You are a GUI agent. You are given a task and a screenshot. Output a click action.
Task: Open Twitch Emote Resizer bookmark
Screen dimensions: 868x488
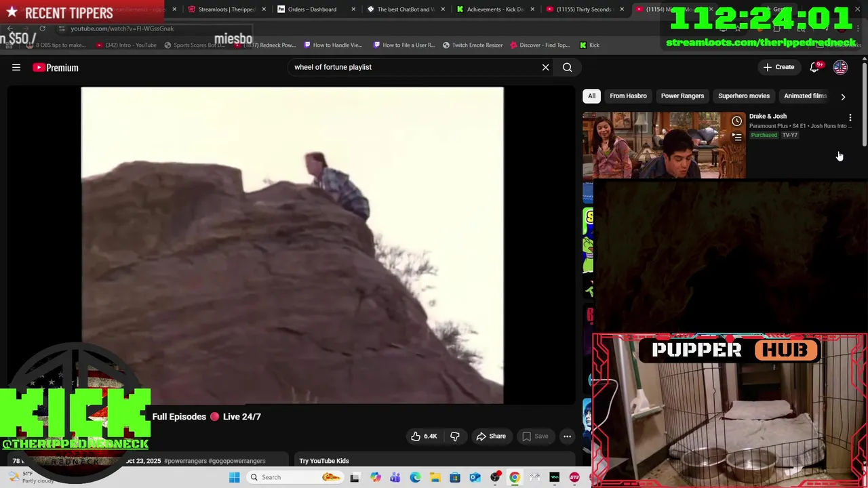pyautogui.click(x=473, y=45)
